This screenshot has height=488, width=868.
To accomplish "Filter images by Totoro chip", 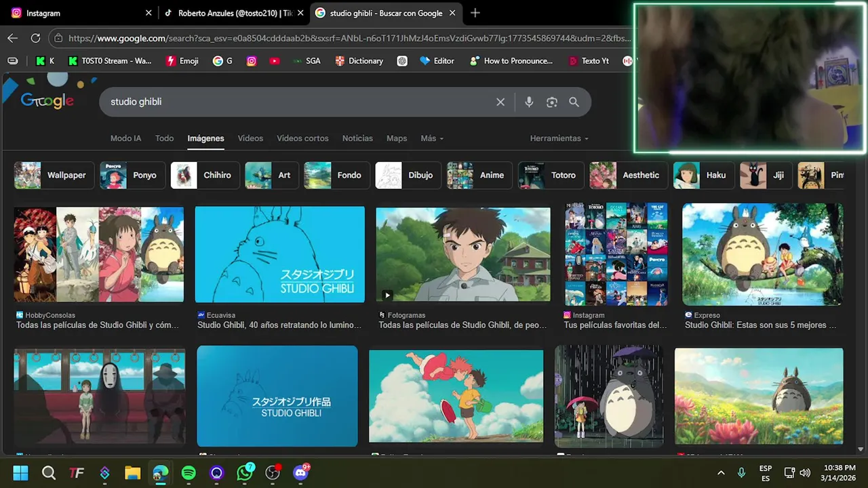I will (x=550, y=175).
